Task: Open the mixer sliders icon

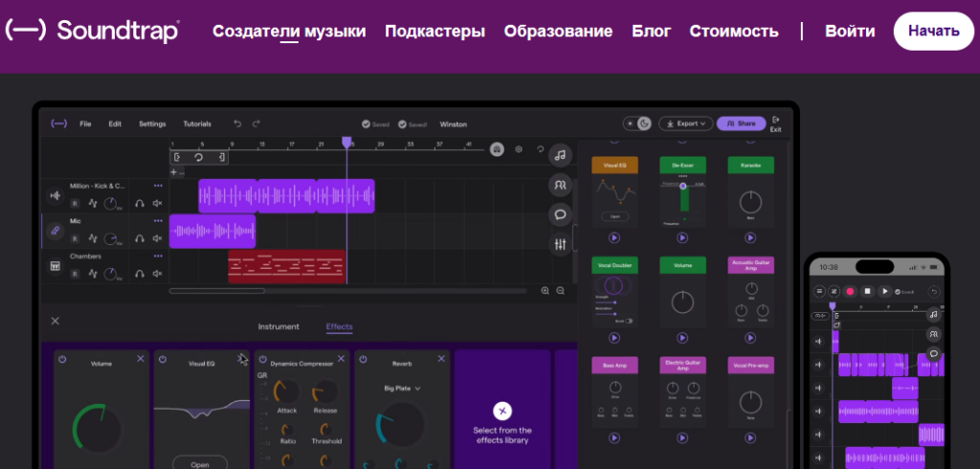Action: [560, 244]
